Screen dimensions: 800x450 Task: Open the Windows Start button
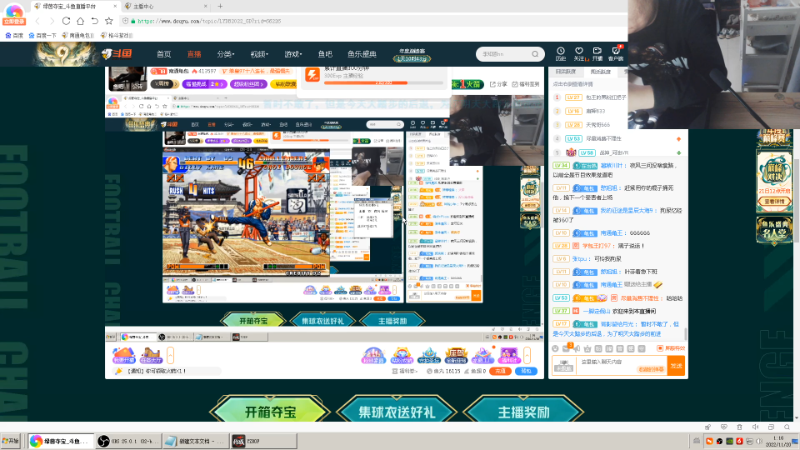[11, 441]
